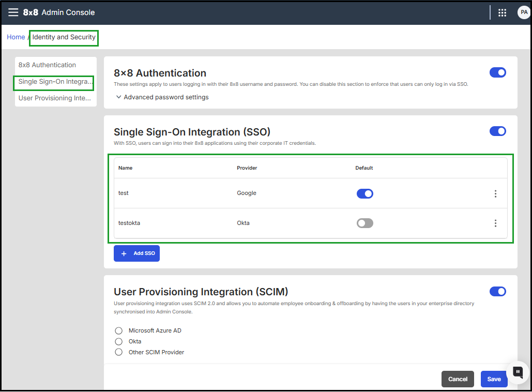Image resolution: width=532 pixels, height=392 pixels.
Task: Set testokta as default SSO
Action: point(364,223)
